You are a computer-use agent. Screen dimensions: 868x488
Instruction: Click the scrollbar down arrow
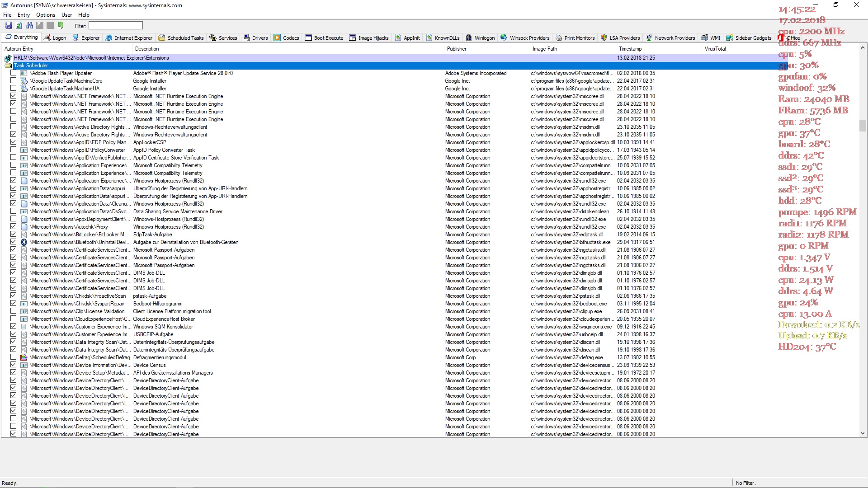pos(863,433)
